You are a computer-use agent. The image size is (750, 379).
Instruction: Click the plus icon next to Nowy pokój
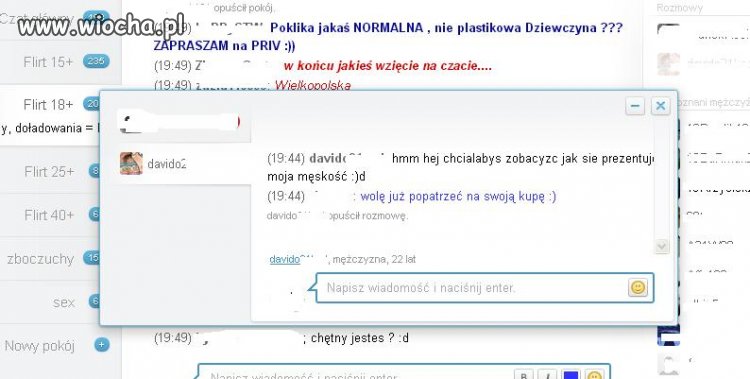[101, 345]
